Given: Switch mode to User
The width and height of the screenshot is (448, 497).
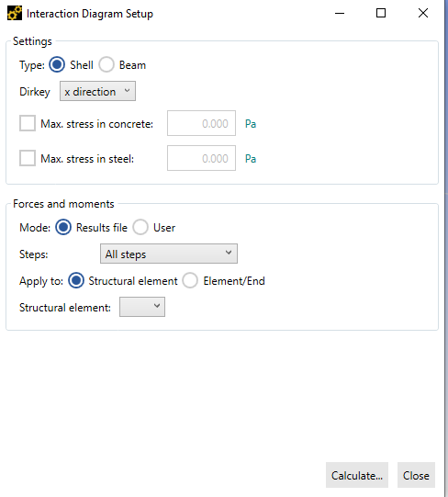Looking at the screenshot, I should click(x=140, y=227).
